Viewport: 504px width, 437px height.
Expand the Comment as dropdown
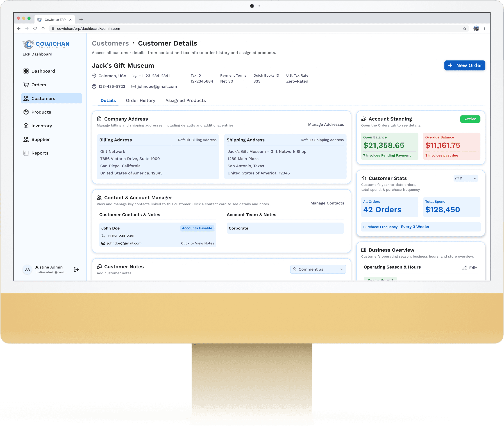(x=318, y=269)
